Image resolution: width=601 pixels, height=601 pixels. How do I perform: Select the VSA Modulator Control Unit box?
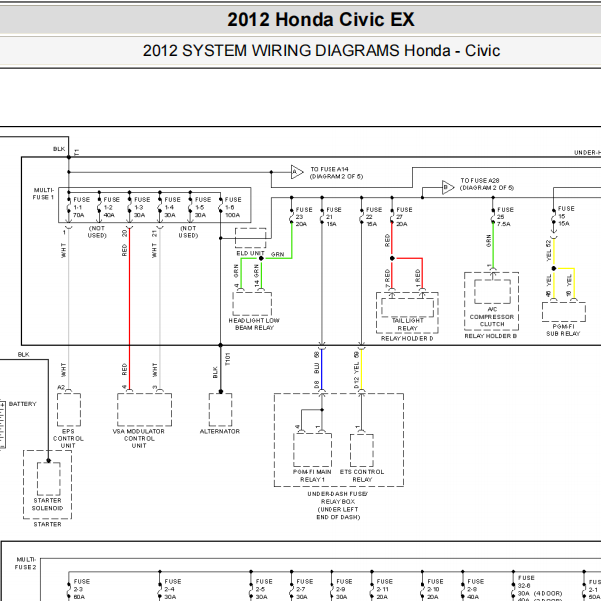coord(145,410)
